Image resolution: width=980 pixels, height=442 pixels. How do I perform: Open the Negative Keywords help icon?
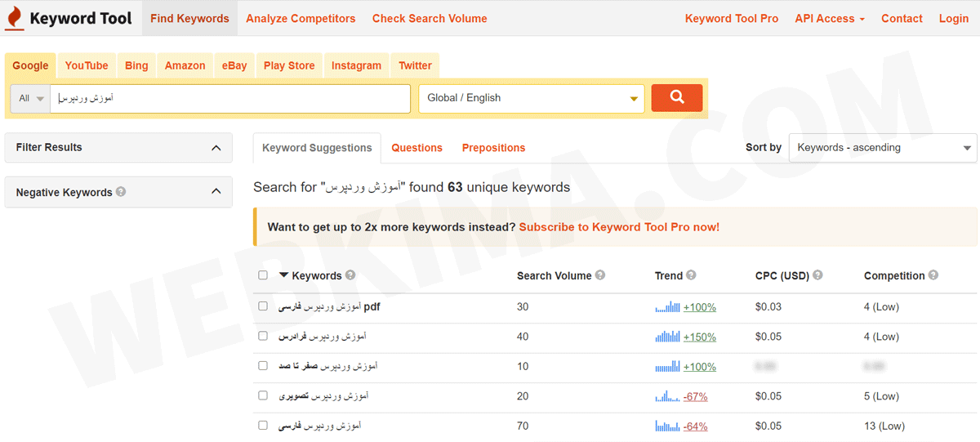(x=121, y=192)
